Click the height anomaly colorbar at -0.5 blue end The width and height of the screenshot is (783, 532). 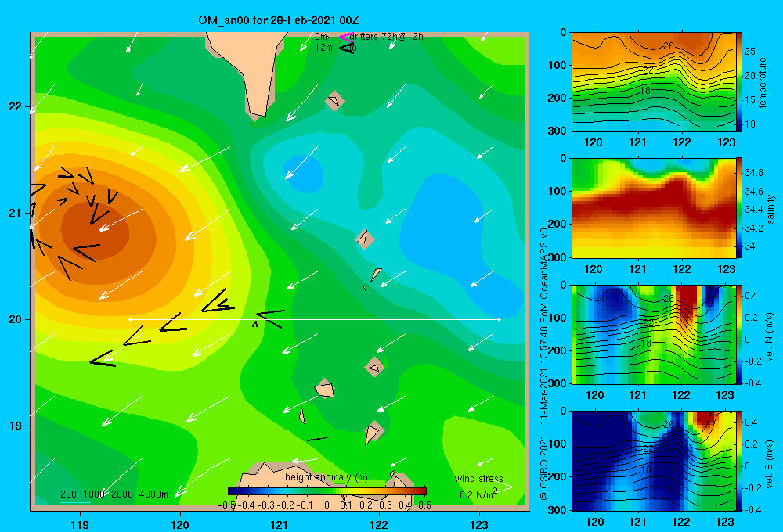pyautogui.click(x=233, y=491)
